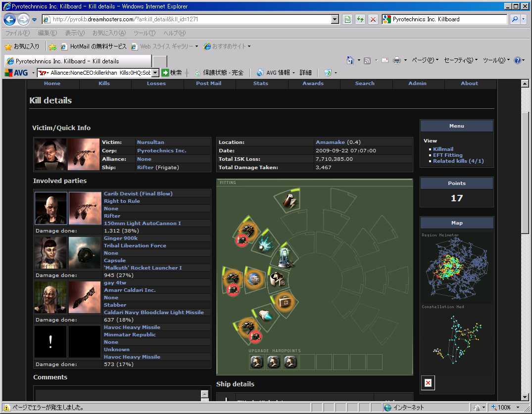Click comment box scroll up arrow

point(204,393)
